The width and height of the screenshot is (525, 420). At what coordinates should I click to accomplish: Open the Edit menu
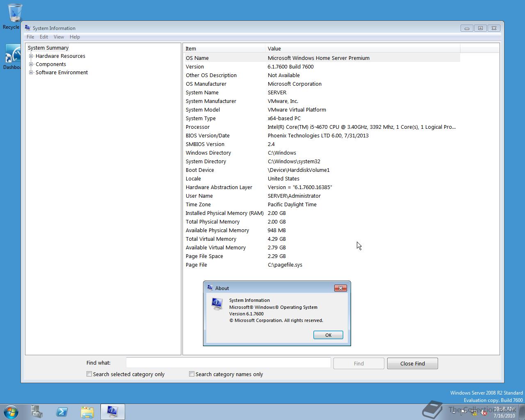[x=44, y=37]
